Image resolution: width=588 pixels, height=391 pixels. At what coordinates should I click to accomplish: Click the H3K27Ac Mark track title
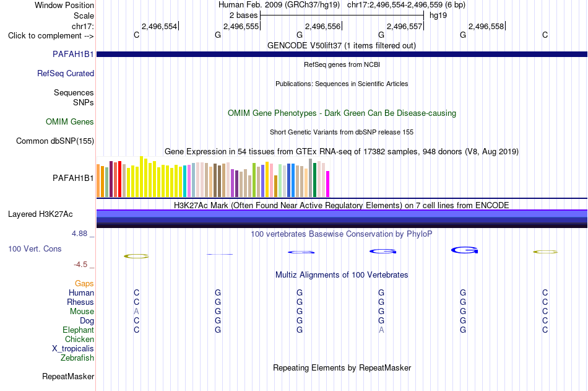point(342,206)
